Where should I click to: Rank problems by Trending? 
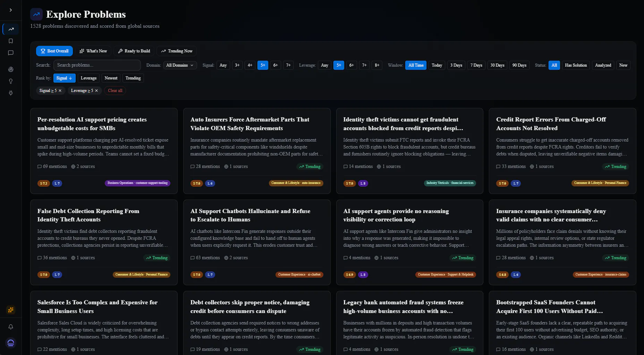point(133,78)
